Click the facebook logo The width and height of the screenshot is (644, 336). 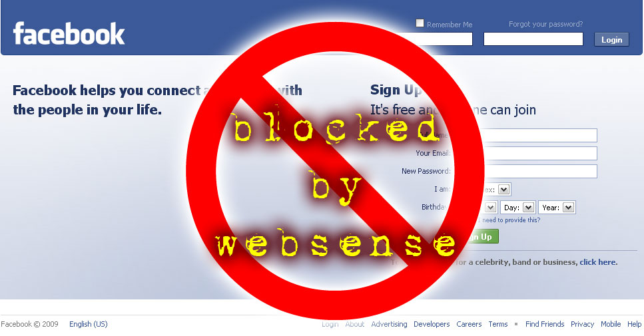pos(69,34)
